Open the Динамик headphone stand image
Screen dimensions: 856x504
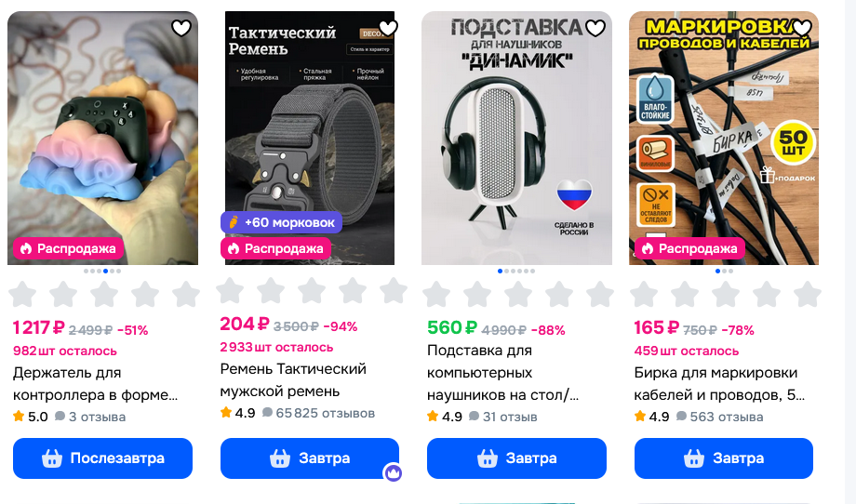pyautogui.click(x=516, y=138)
